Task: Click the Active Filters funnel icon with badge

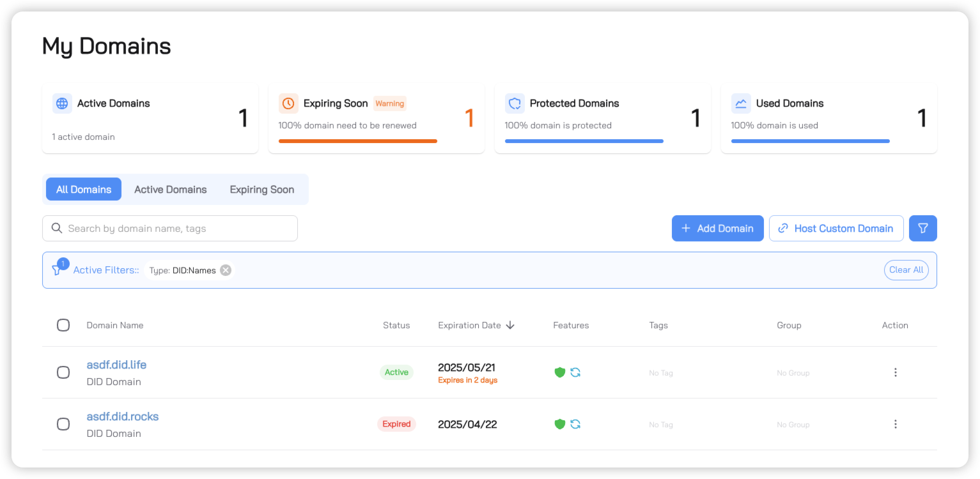Action: click(58, 270)
